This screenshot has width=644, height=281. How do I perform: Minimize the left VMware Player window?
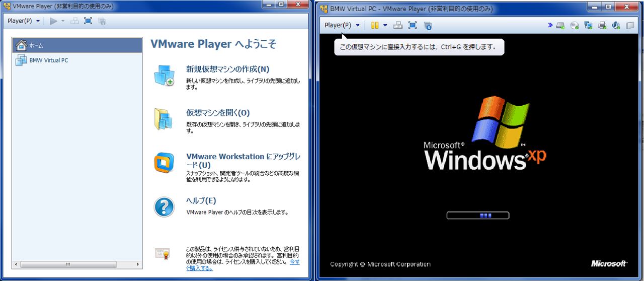(x=268, y=5)
